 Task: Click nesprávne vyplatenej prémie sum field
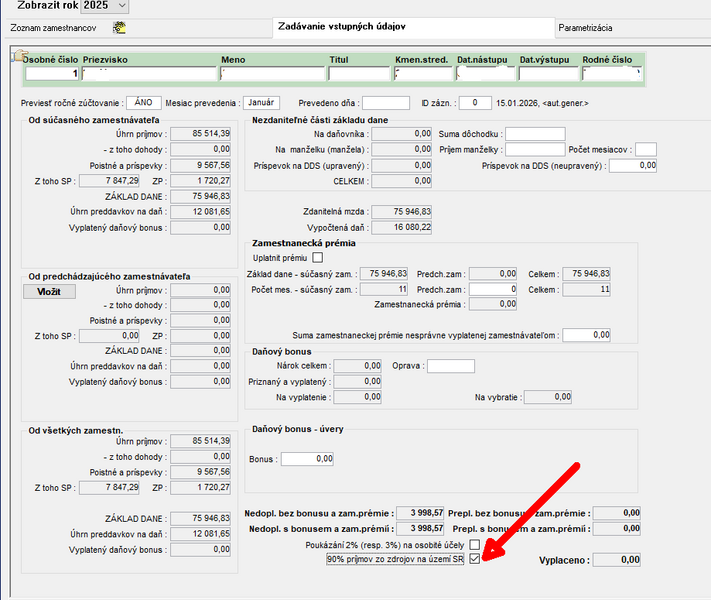[x=586, y=335]
